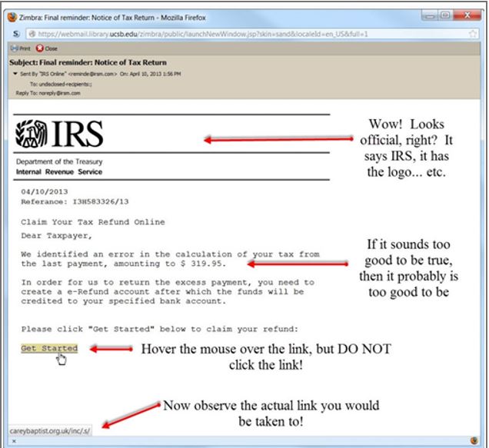The image size is (489, 448).
Task: Click the Department of the Treasury text
Action: (x=59, y=161)
